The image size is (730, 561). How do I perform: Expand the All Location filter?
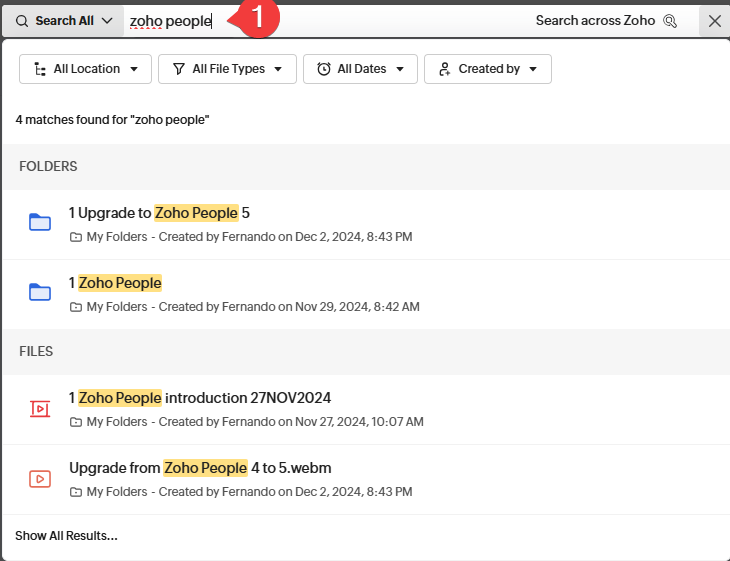pyautogui.click(x=85, y=69)
